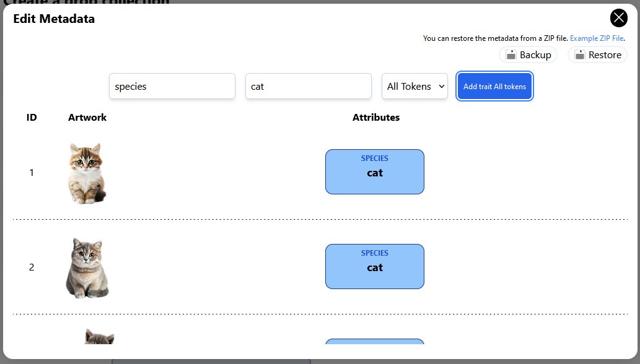The image size is (640, 364).
Task: Focus the trait name field containing "species"
Action: point(172,86)
